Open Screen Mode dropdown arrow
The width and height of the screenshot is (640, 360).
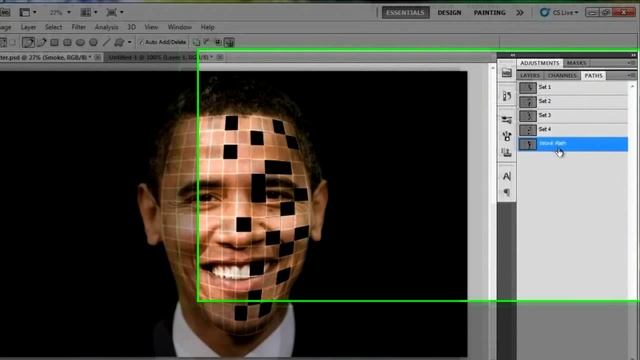122,12
